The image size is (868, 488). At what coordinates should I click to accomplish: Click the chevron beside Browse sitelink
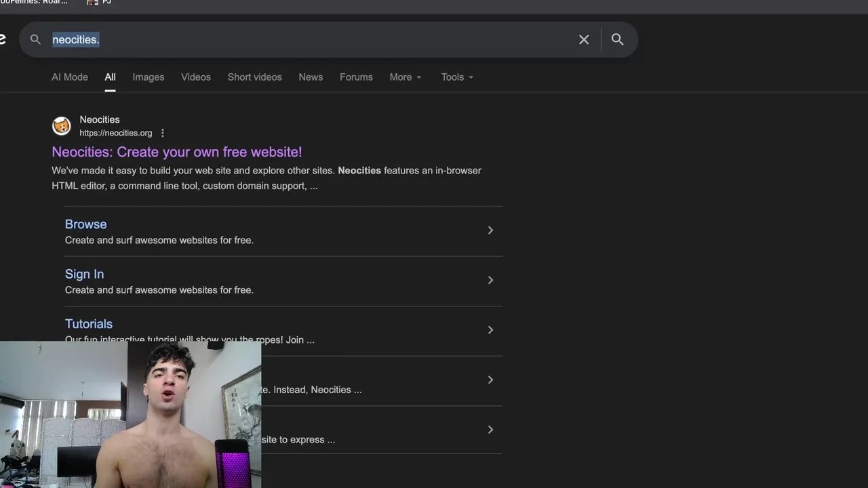pos(490,230)
